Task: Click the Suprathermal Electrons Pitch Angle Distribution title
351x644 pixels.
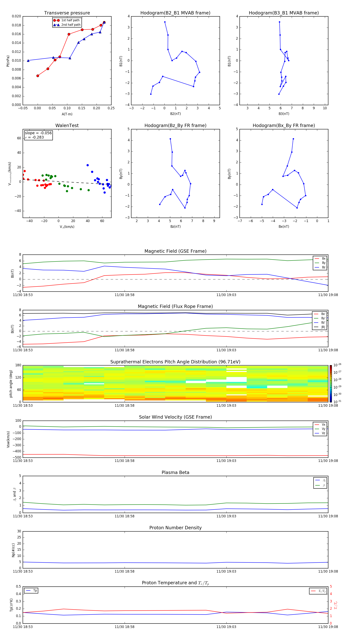Action: [x=175, y=362]
